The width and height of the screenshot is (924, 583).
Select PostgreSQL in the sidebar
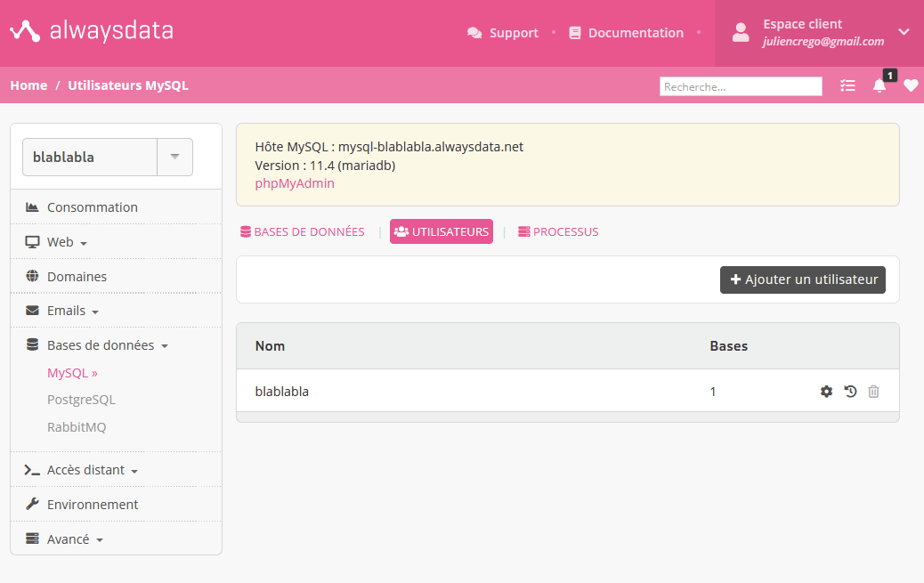pyautogui.click(x=81, y=400)
